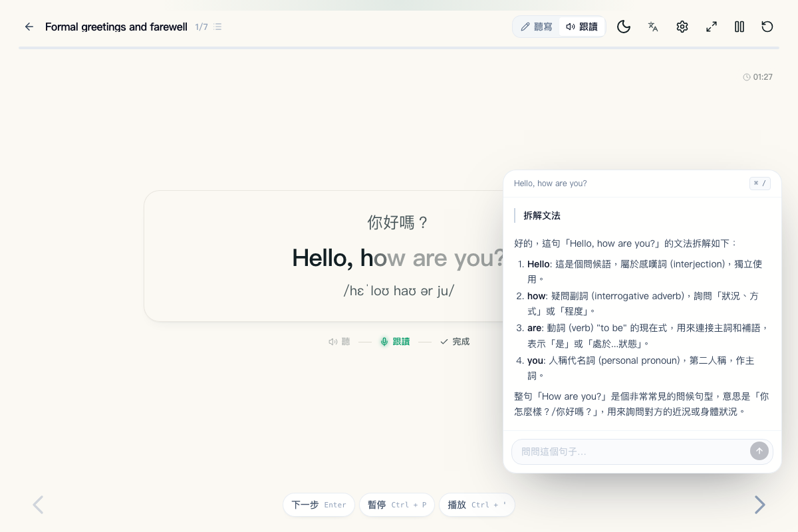Click the bold word 'how' in the list
The height and width of the screenshot is (532, 798).
(x=537, y=296)
